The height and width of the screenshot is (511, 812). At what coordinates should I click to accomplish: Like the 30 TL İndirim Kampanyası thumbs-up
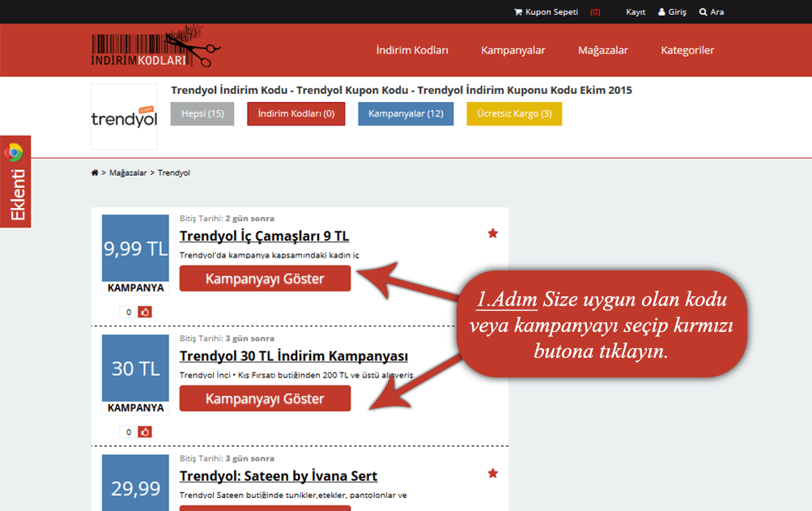coord(145,432)
